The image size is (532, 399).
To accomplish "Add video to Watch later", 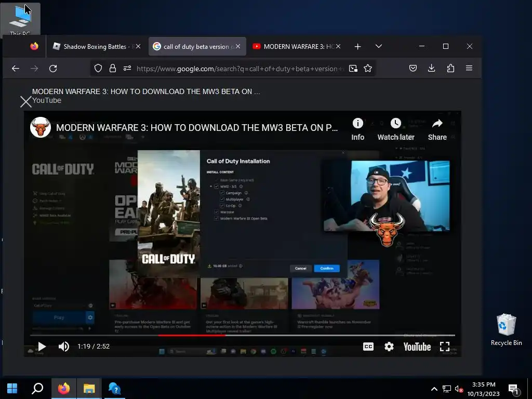I will [x=396, y=129].
